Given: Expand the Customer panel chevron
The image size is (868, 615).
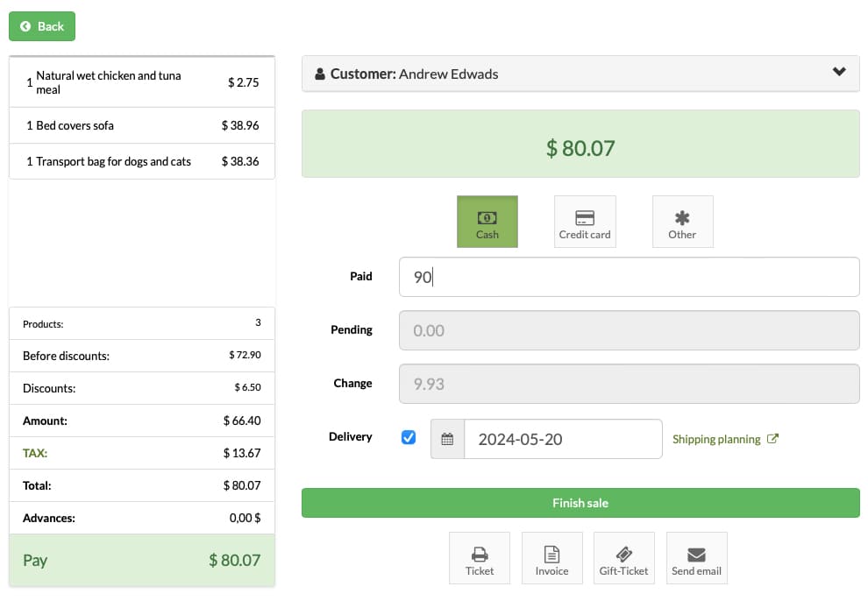Looking at the screenshot, I should pyautogui.click(x=839, y=72).
